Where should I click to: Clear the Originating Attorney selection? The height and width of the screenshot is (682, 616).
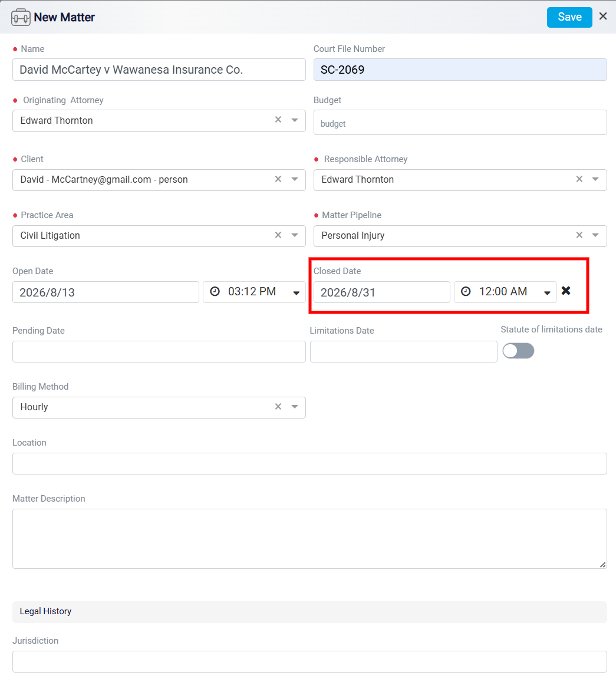click(278, 120)
